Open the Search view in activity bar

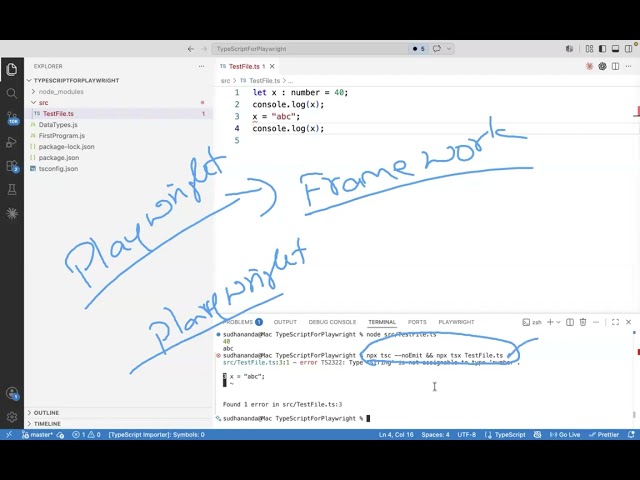point(11,93)
